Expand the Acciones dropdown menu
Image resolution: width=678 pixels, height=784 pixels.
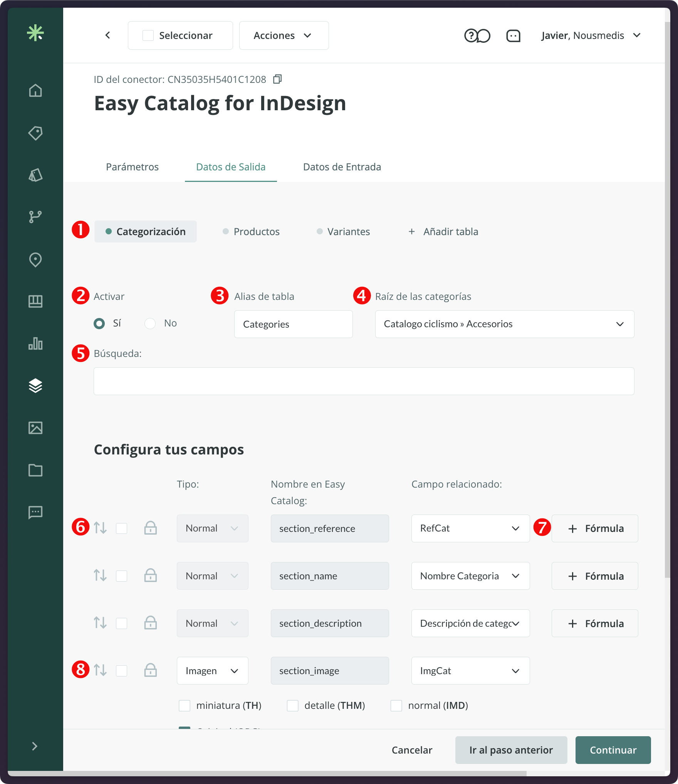click(284, 35)
